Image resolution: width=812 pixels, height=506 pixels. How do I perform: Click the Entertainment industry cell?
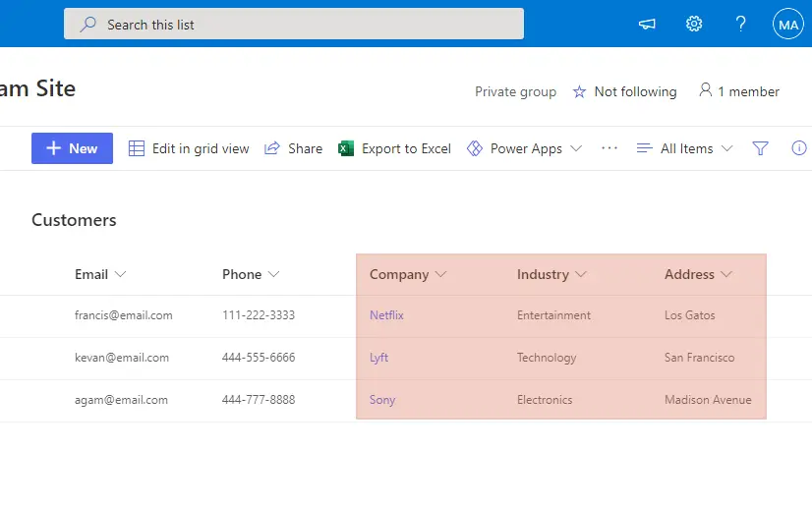point(553,315)
